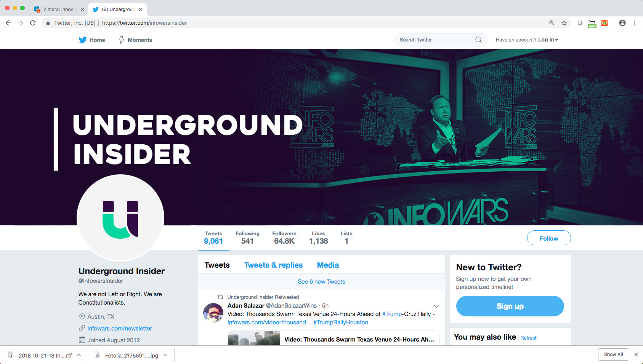Open the Chrome profile avatar icon
643x364 pixels.
coord(622,23)
